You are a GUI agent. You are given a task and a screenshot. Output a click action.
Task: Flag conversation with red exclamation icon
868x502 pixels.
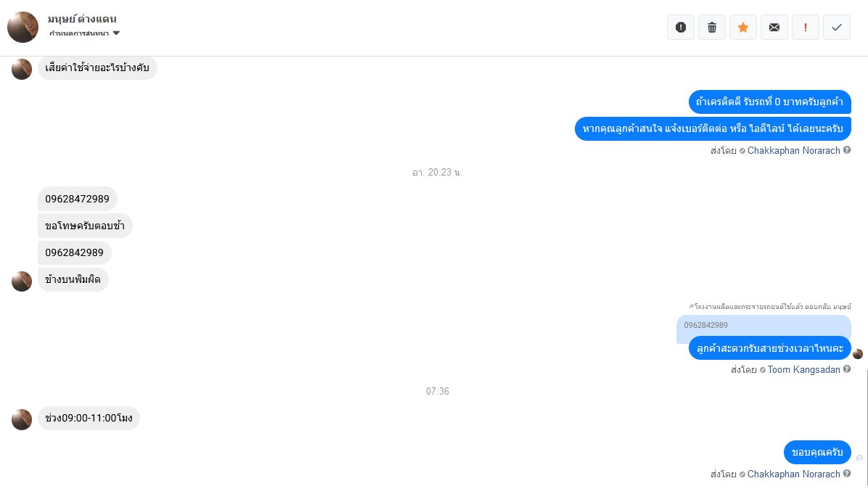point(806,27)
